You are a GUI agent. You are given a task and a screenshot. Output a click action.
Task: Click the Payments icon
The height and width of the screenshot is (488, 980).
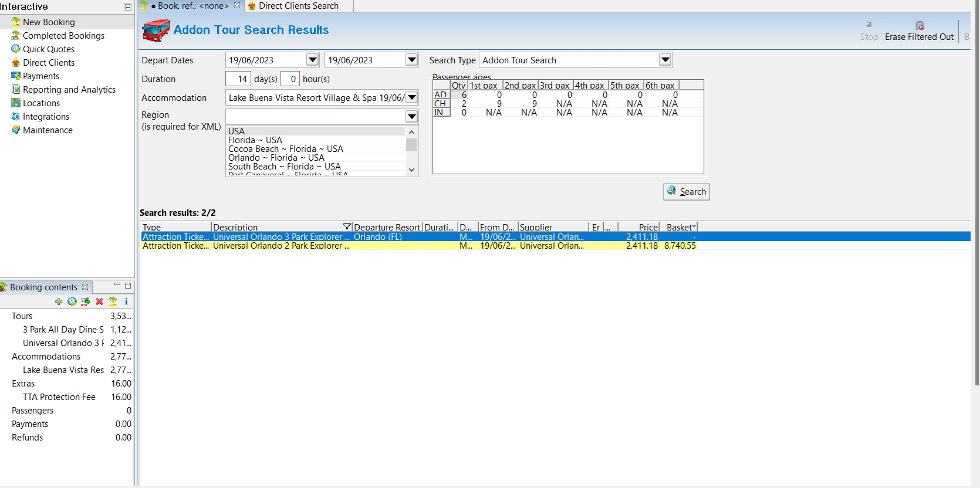pyautogui.click(x=16, y=76)
